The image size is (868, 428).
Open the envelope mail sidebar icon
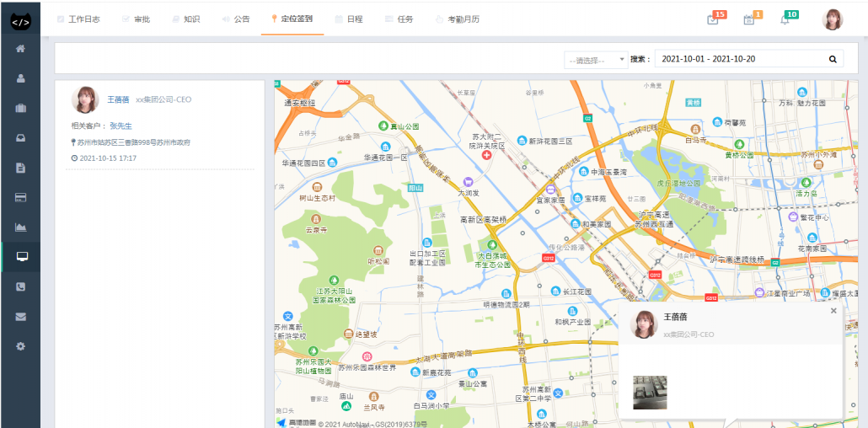pyautogui.click(x=20, y=316)
